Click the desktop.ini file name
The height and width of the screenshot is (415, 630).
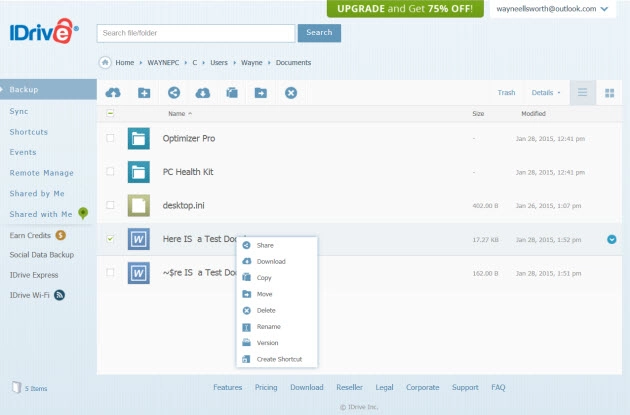pos(183,205)
